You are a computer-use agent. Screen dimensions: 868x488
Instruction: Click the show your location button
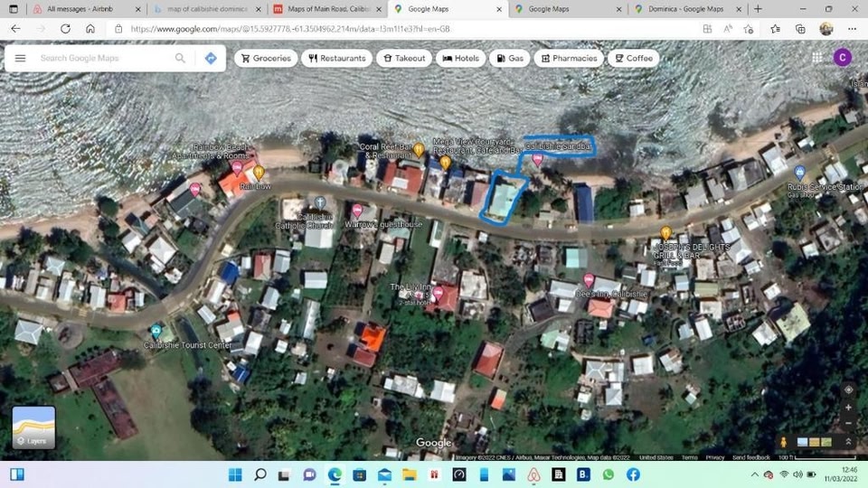tap(847, 389)
